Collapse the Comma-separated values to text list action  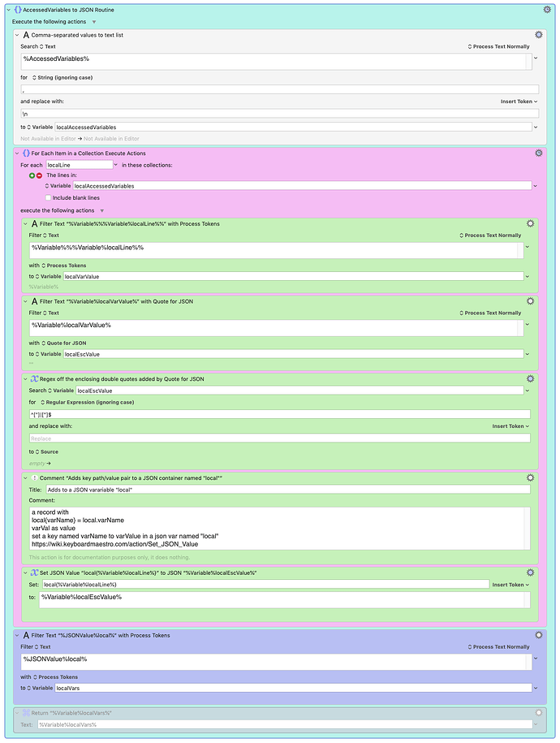click(17, 35)
